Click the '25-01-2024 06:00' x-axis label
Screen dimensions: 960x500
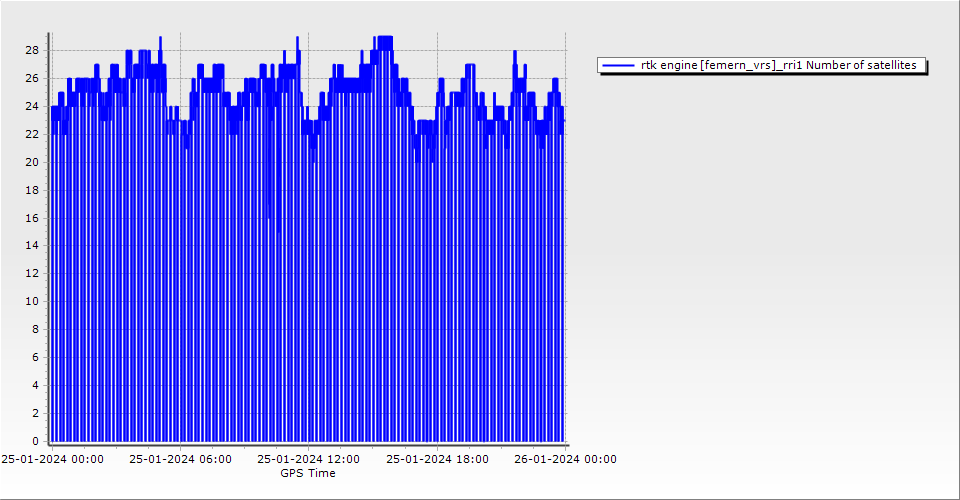[180, 459]
